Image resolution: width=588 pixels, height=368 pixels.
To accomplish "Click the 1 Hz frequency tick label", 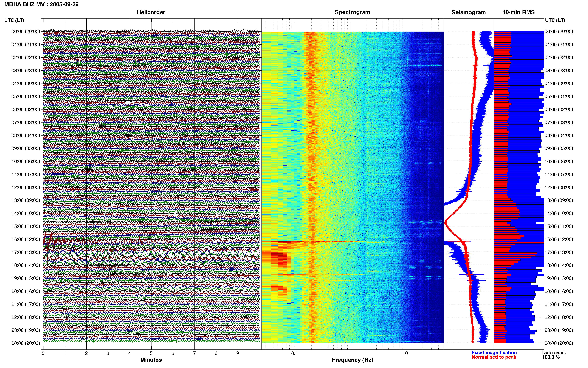I will pos(350,353).
